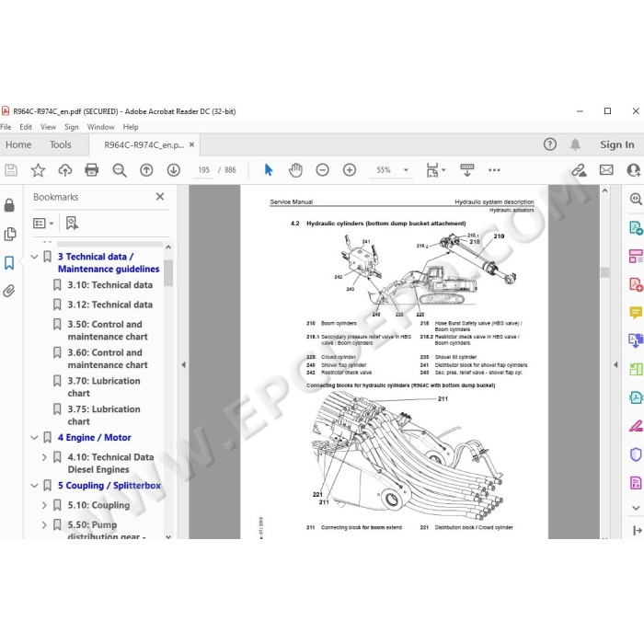The width and height of the screenshot is (644, 644).
Task: Open the View menu
Action: 48,127
